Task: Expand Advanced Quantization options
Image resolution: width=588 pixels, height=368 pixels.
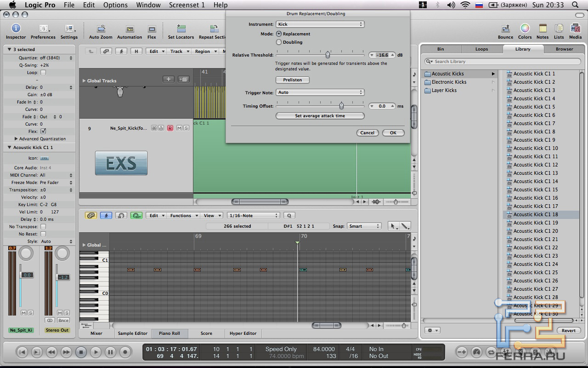Action: click(17, 139)
